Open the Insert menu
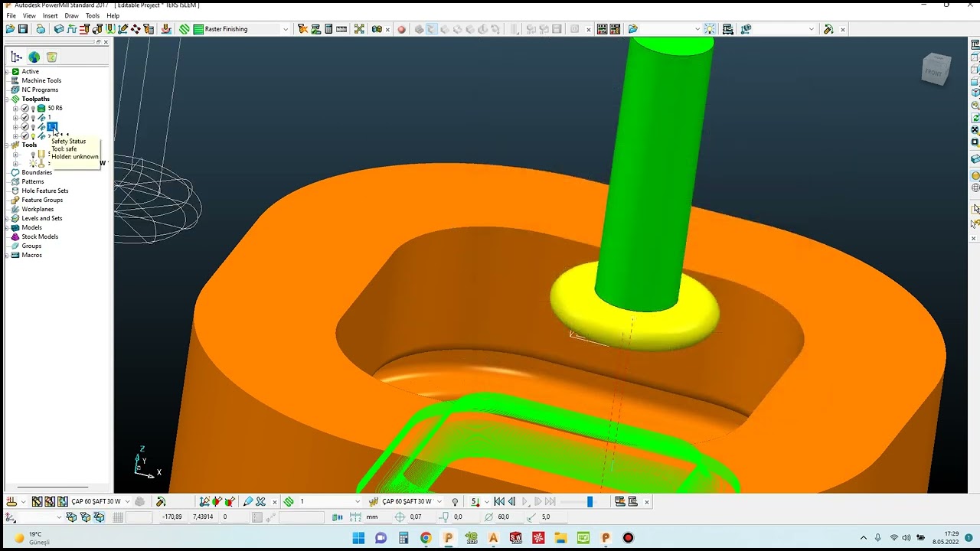 [50, 15]
